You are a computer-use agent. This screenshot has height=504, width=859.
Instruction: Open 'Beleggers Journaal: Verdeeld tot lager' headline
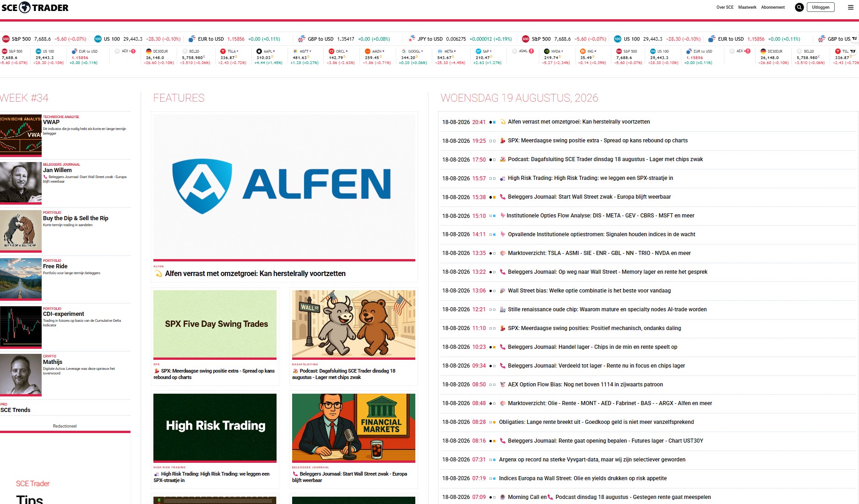click(596, 366)
